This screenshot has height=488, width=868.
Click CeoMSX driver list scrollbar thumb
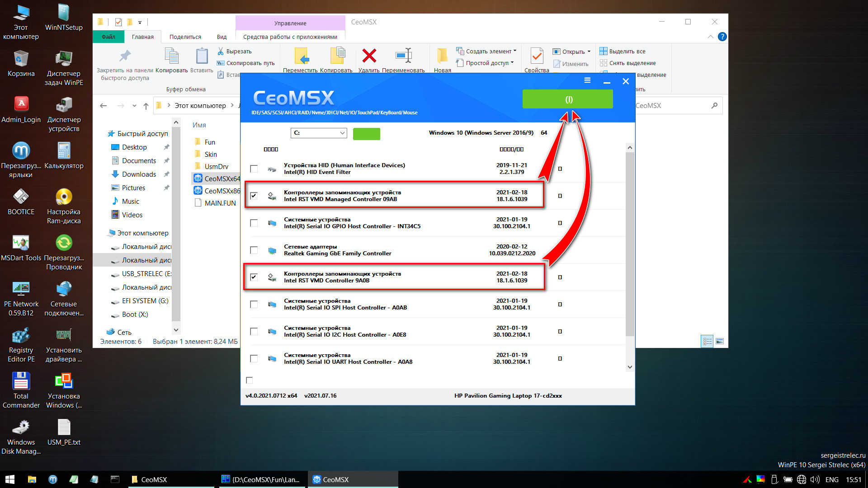pyautogui.click(x=630, y=244)
